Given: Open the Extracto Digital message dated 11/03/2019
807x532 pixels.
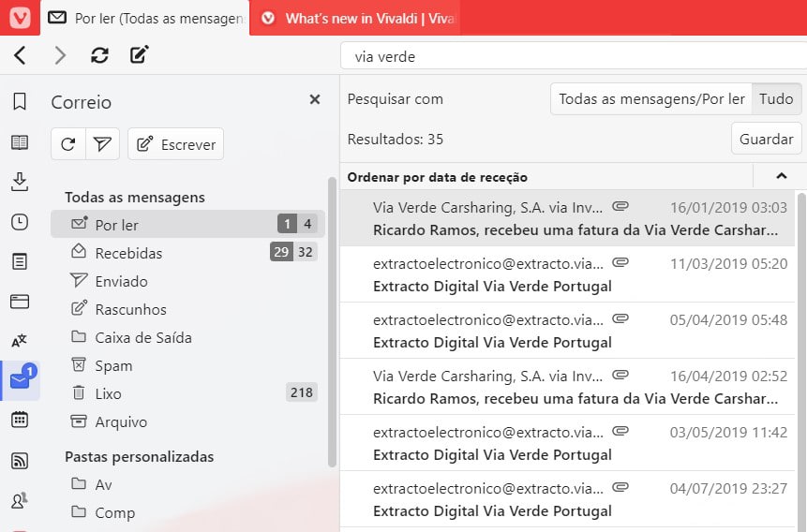Looking at the screenshot, I should point(567,274).
